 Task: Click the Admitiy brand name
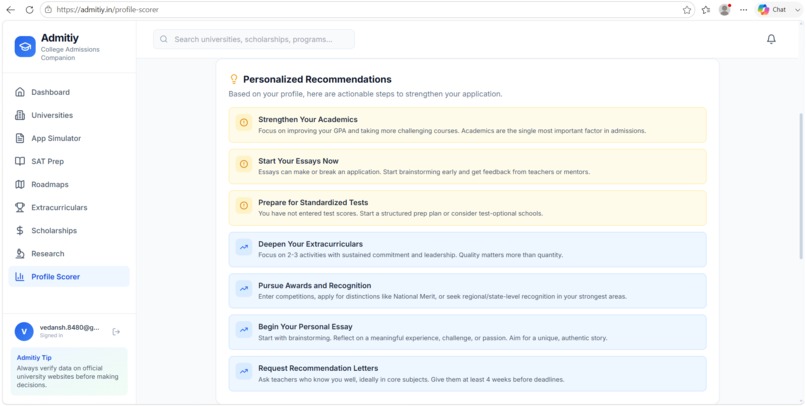(60, 38)
